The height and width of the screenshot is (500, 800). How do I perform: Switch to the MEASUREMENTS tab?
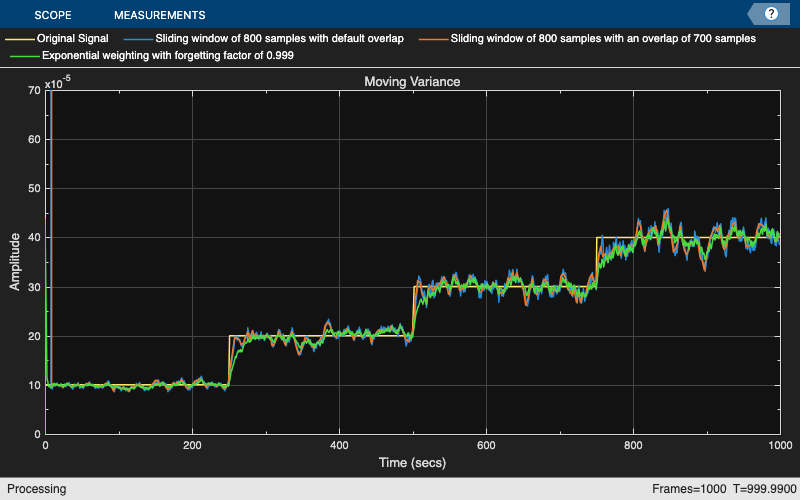pos(160,15)
